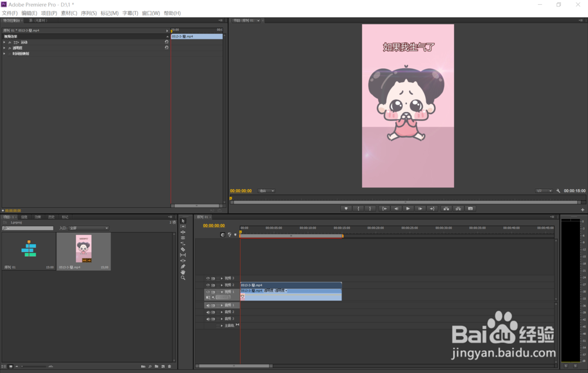The width and height of the screenshot is (588, 373).
Task: Export frame with camera icon
Action: [470, 209]
